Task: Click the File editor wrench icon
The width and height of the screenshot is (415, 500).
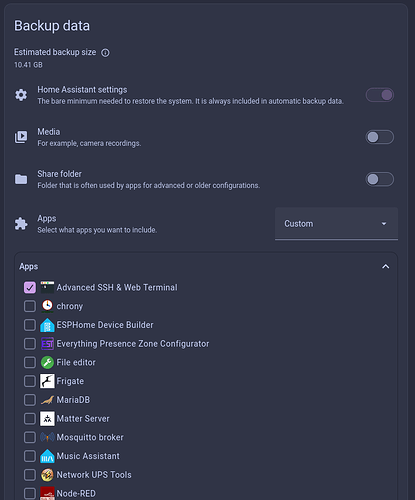Action: 47,362
